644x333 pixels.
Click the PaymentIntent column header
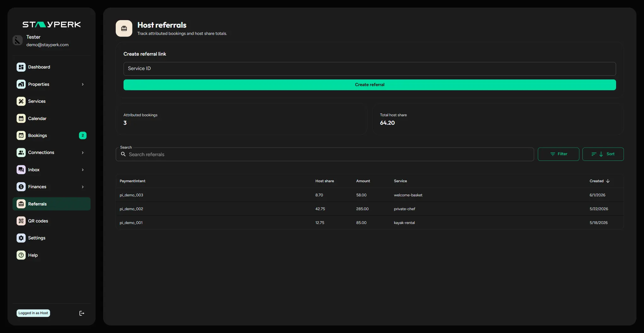click(x=132, y=181)
